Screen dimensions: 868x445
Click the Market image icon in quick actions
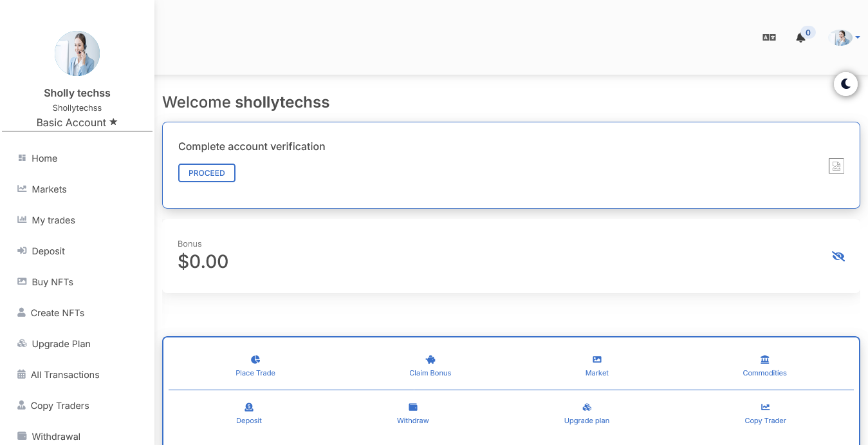[597, 359]
